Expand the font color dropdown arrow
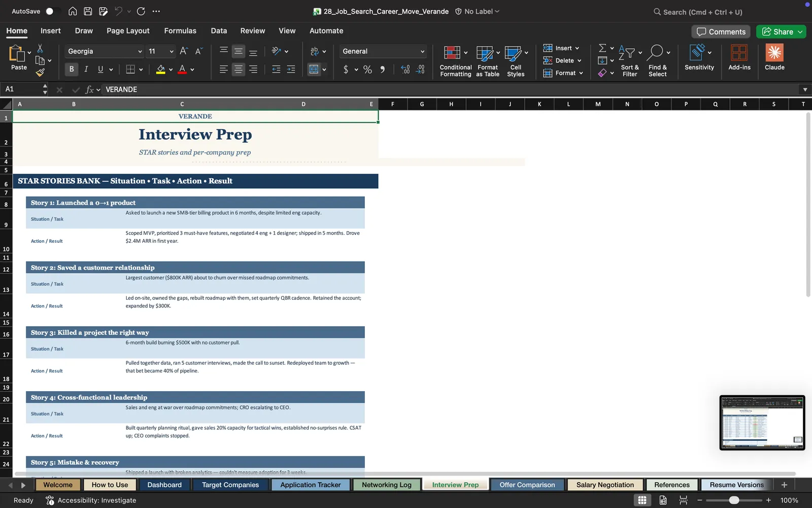 coord(192,70)
